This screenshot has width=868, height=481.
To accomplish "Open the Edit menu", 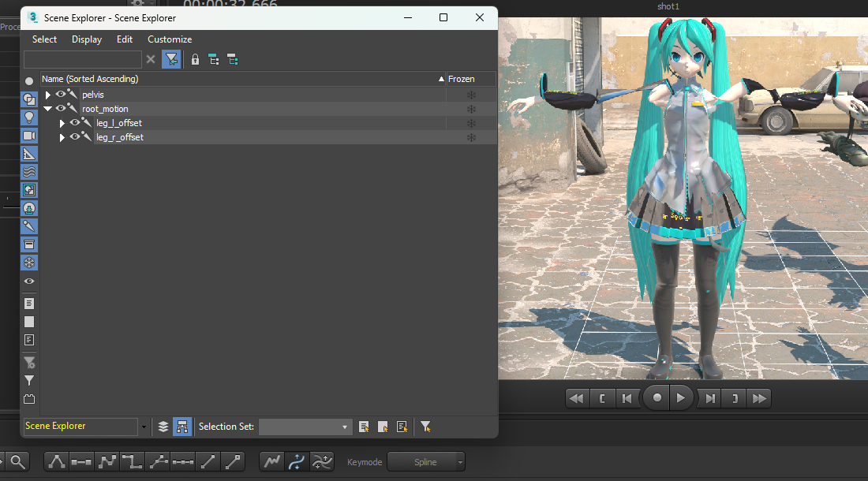I will 125,39.
